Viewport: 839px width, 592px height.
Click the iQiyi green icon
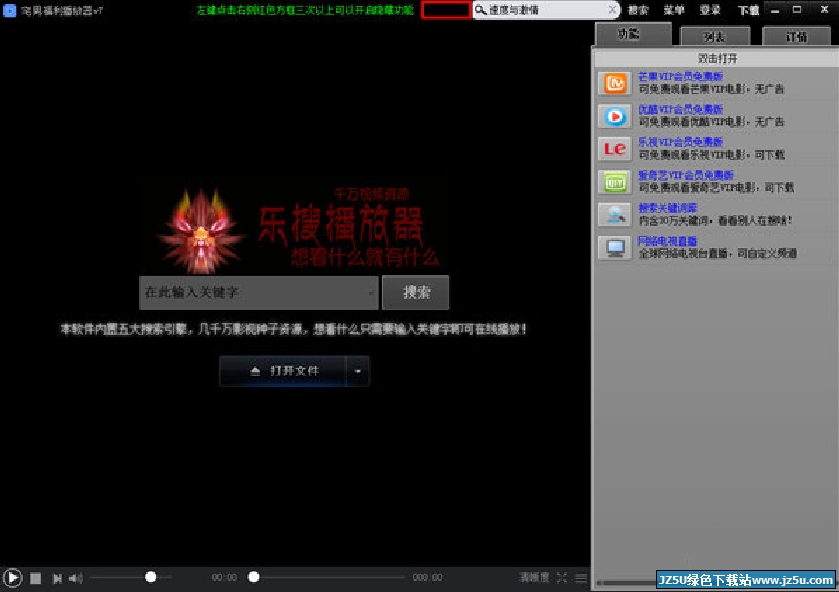pyautogui.click(x=614, y=182)
